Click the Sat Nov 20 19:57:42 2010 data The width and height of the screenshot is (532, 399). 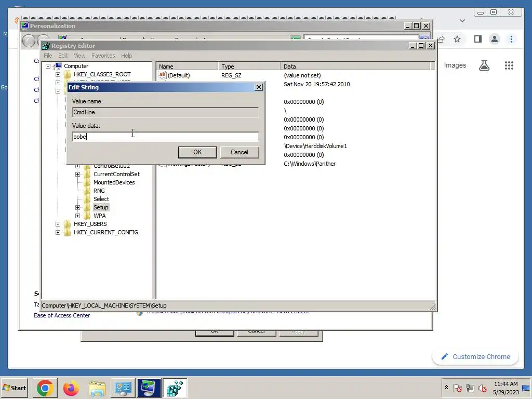click(317, 84)
